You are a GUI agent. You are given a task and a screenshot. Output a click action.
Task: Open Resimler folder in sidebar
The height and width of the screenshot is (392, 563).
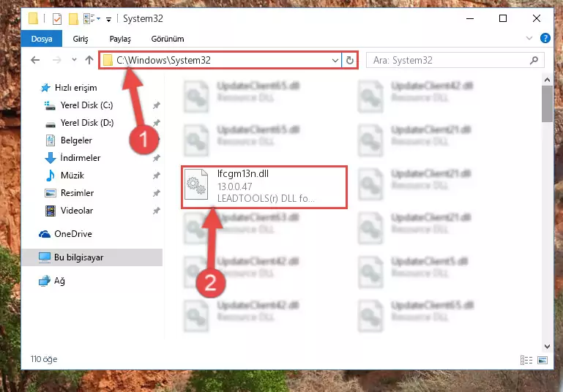[77, 193]
